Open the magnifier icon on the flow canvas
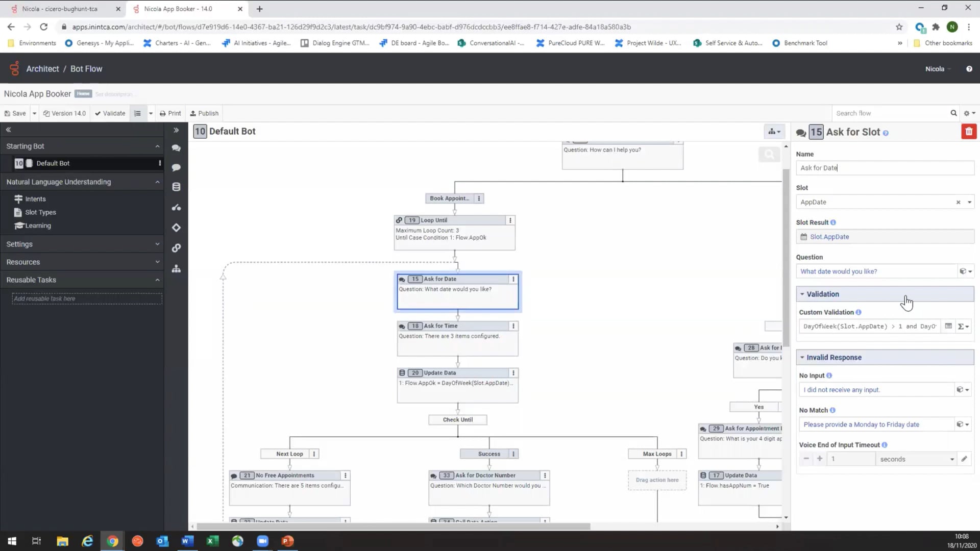 (x=769, y=154)
